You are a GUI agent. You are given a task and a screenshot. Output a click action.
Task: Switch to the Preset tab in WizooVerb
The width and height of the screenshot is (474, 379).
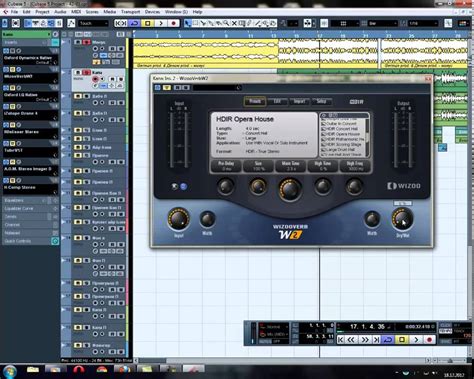click(255, 101)
